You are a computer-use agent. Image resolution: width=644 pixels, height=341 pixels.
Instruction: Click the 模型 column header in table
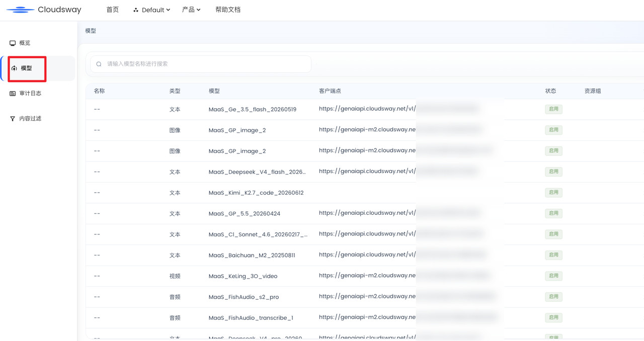(x=214, y=91)
